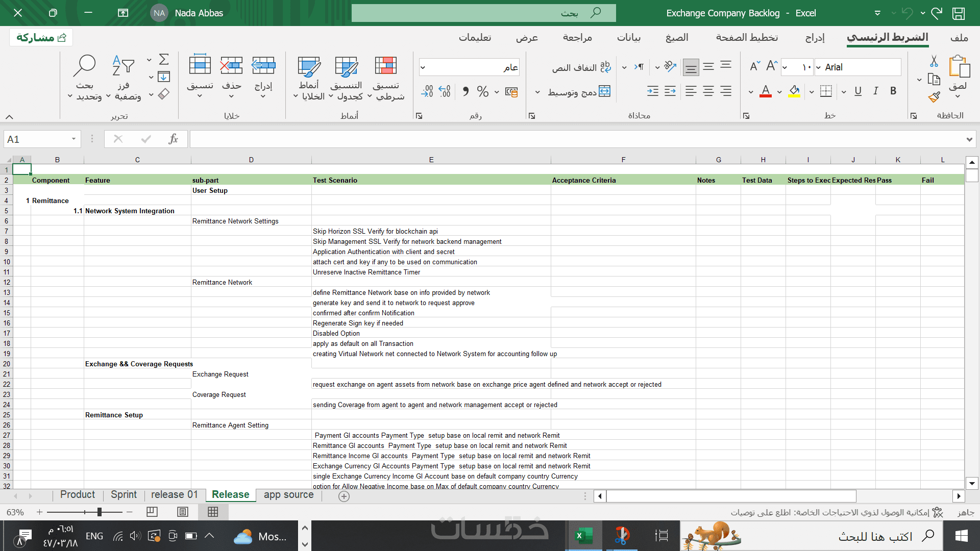Image resolution: width=980 pixels, height=551 pixels.
Task: Expand the number format dropdown
Action: tap(423, 67)
